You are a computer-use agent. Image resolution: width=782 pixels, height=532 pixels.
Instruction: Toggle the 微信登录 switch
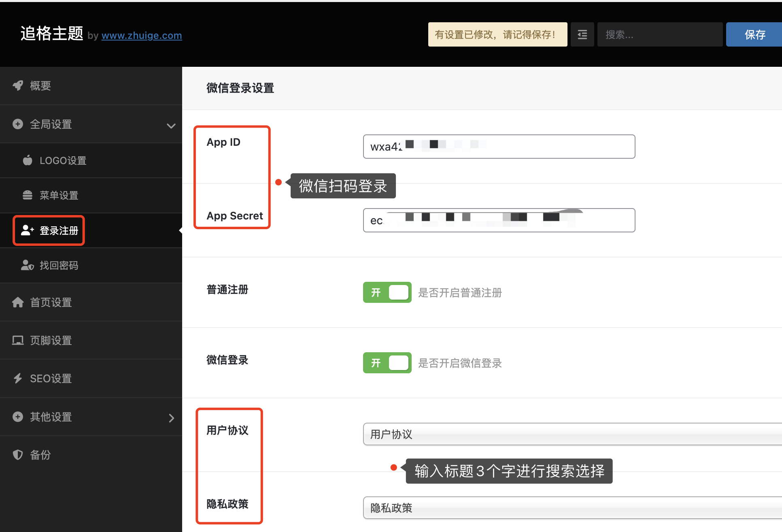(387, 363)
